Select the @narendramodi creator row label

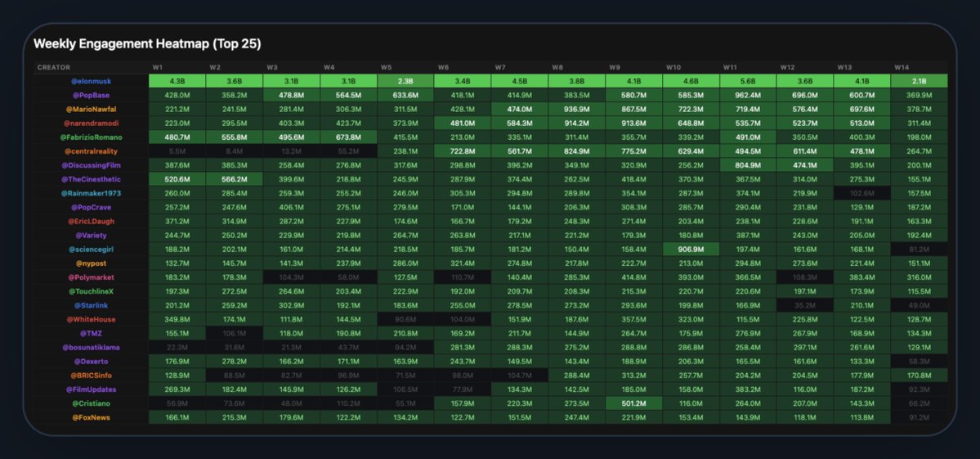click(92, 124)
